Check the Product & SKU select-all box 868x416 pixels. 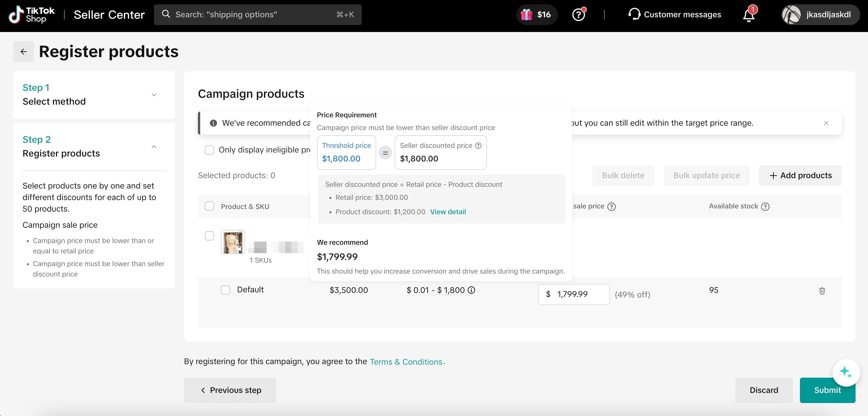(x=209, y=206)
